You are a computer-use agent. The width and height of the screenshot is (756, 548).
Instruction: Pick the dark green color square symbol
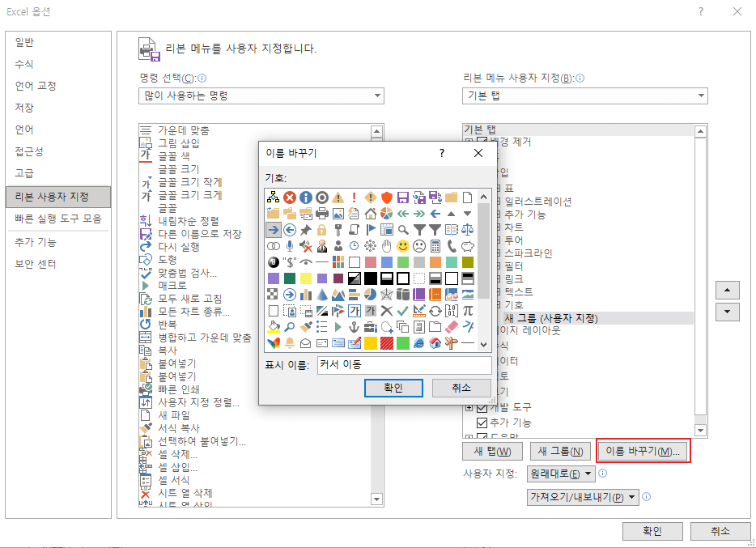(289, 278)
